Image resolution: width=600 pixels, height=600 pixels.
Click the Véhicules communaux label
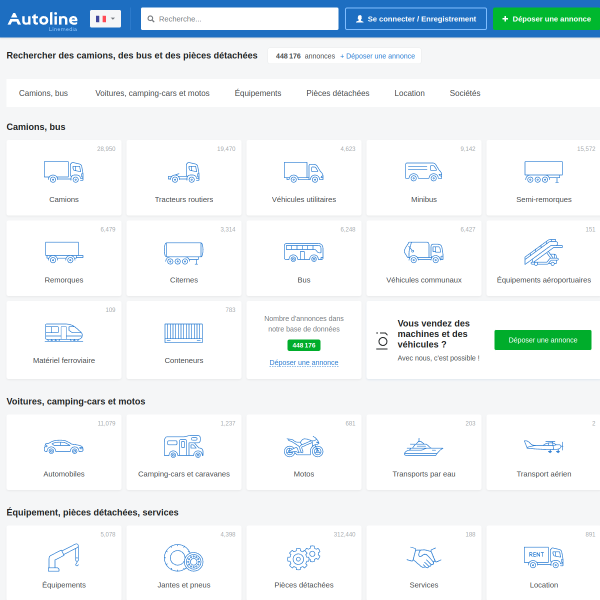point(424,280)
